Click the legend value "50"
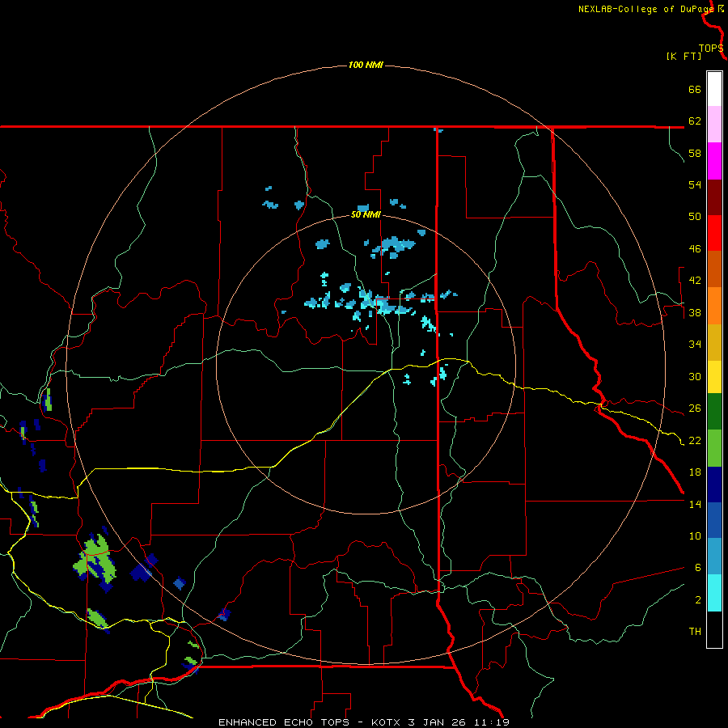This screenshot has height=728, width=728. (x=695, y=217)
